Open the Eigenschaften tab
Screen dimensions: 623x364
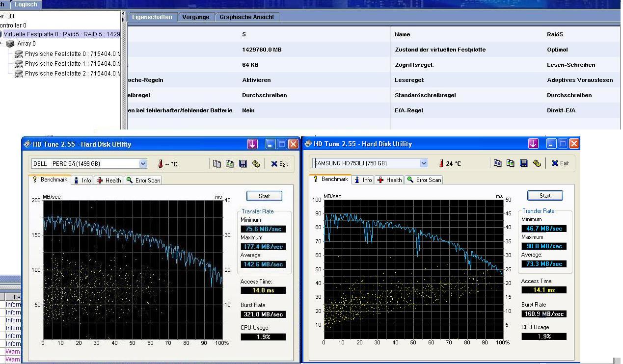(152, 17)
